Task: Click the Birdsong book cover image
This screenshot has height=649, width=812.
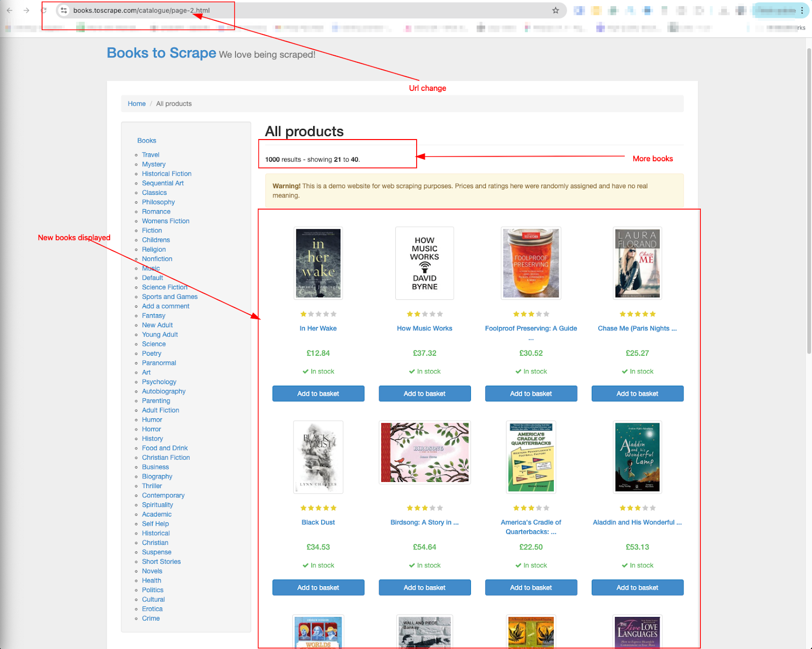Action: (x=424, y=452)
